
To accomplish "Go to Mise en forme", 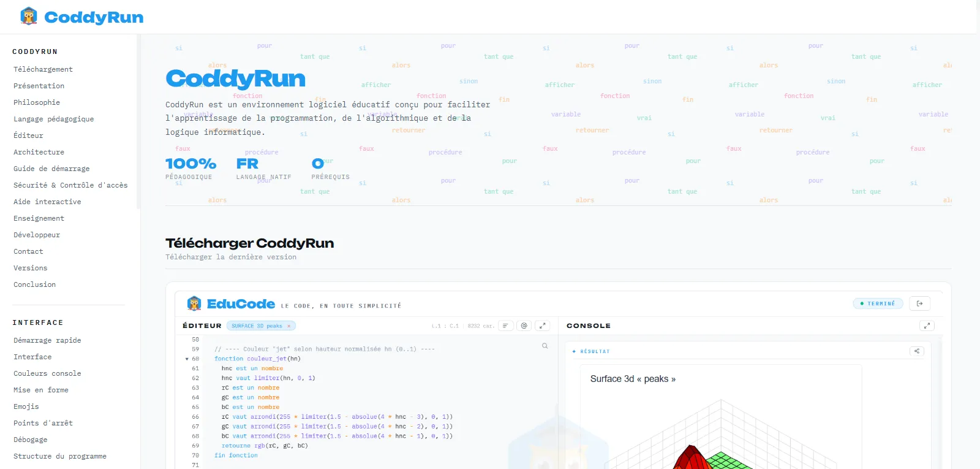I will 41,390.
